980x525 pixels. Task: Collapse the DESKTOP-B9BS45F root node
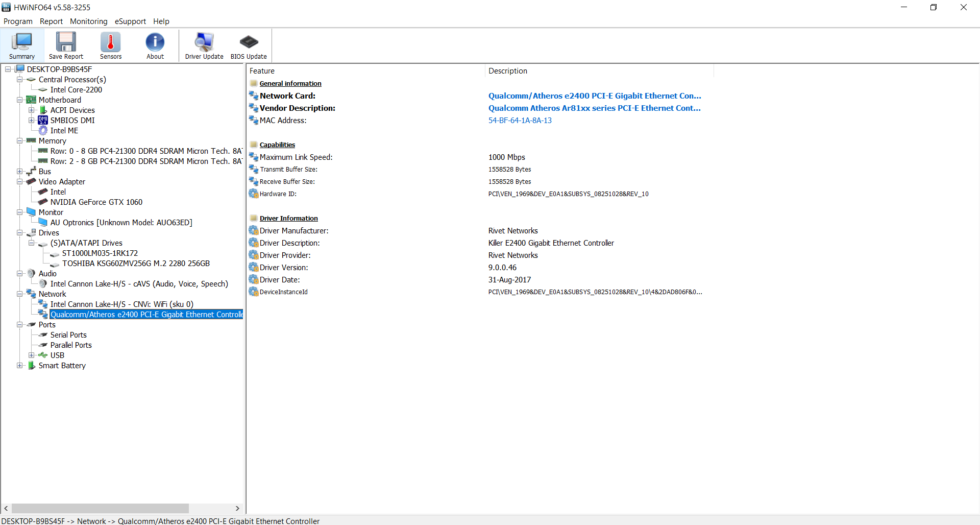pyautogui.click(x=8, y=69)
